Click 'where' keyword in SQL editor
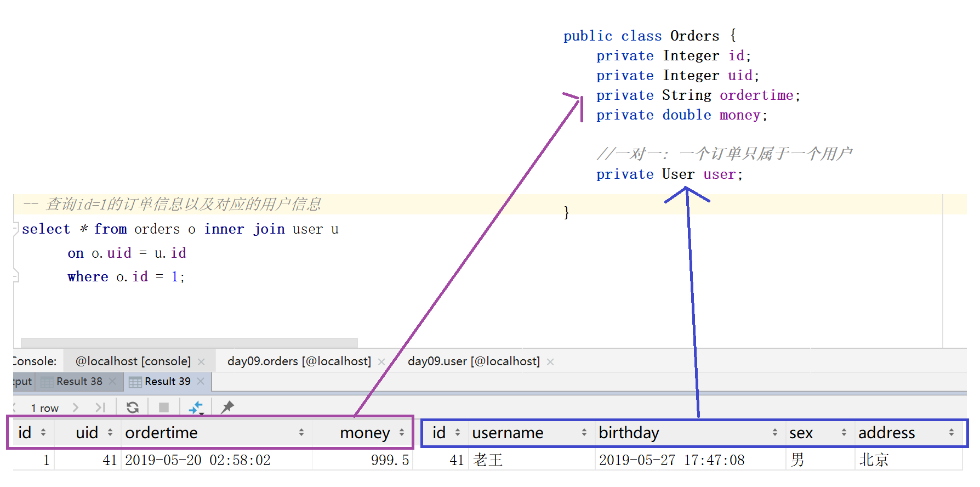 (88, 276)
